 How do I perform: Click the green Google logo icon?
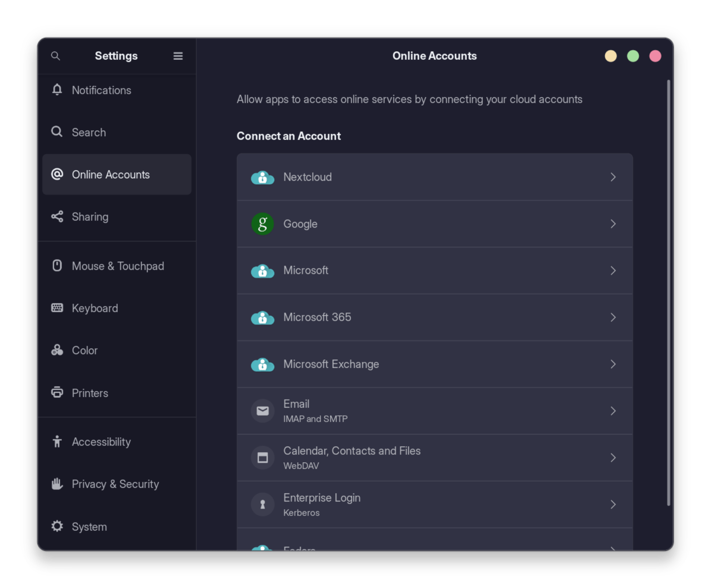tap(262, 223)
